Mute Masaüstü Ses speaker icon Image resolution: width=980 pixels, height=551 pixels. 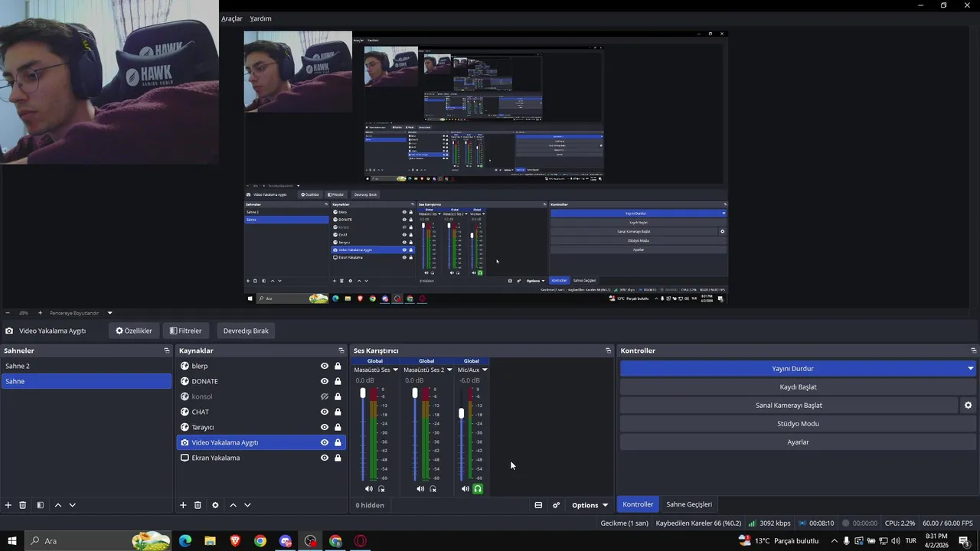pyautogui.click(x=368, y=488)
